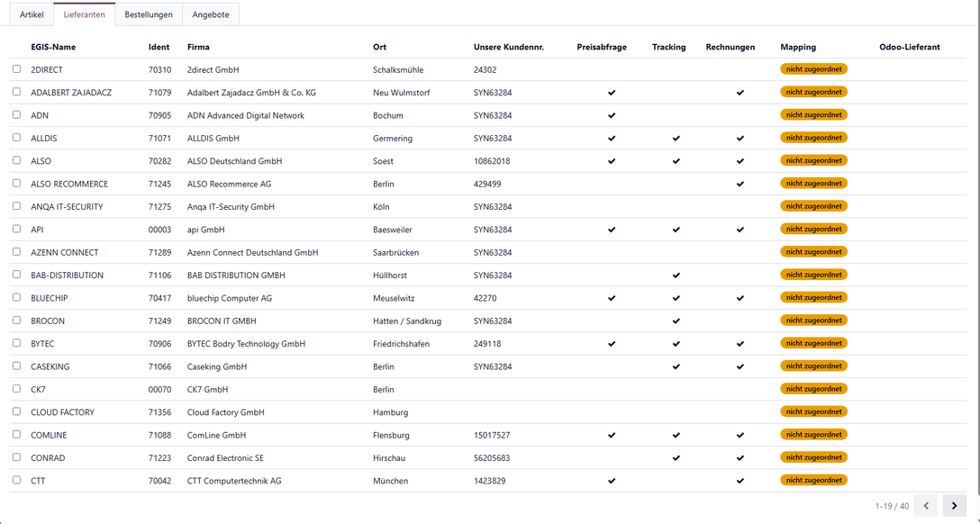
Task: Go to next page of suppliers
Action: click(x=955, y=506)
